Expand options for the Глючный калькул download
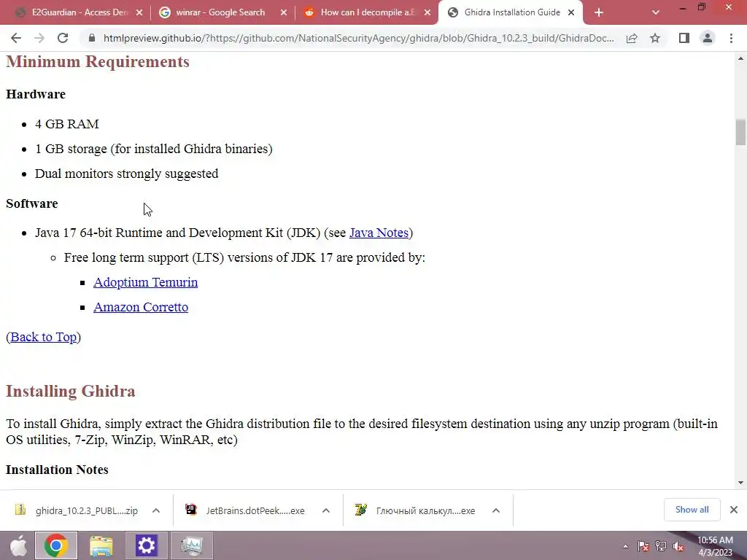 click(x=496, y=510)
